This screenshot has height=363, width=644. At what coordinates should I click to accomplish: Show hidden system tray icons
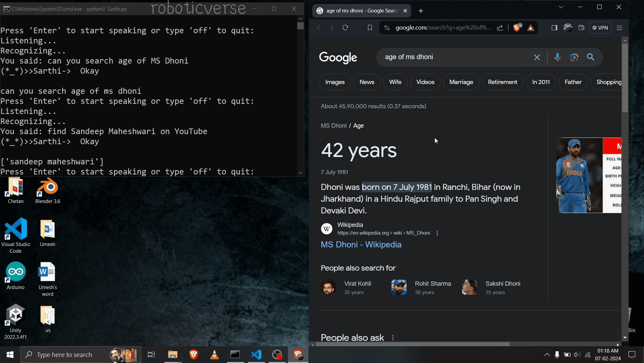[547, 355]
